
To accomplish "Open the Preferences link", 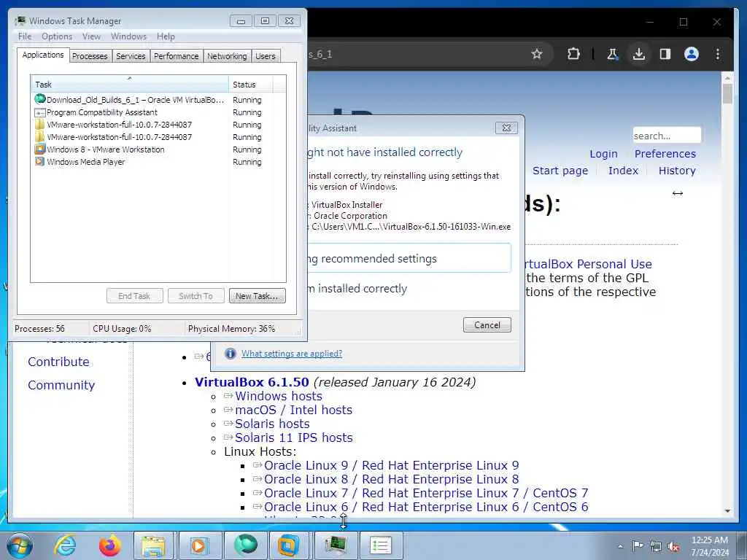I will point(665,154).
